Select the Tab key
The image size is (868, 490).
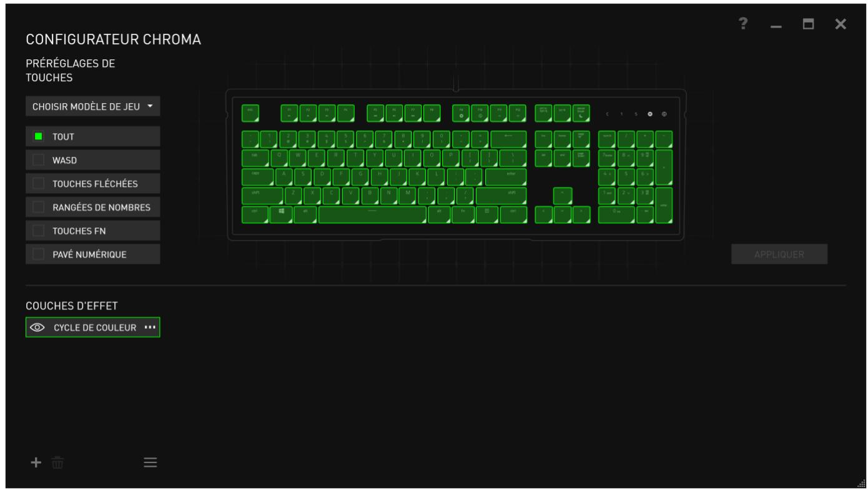[255, 158]
